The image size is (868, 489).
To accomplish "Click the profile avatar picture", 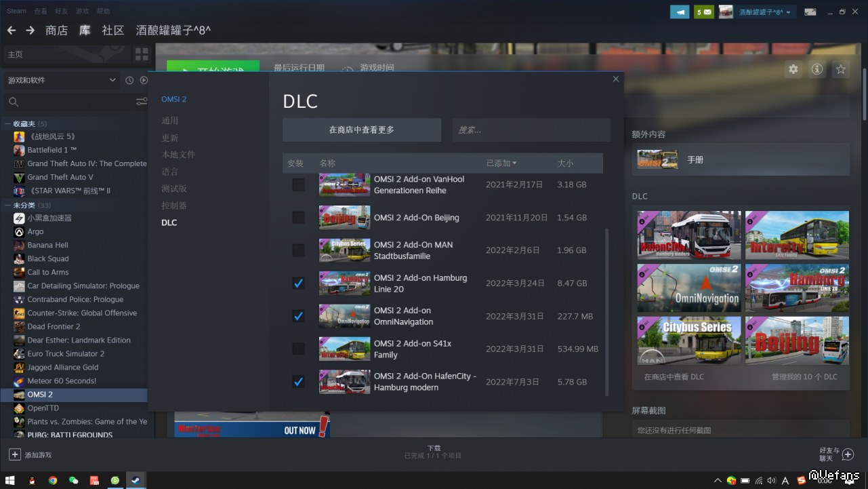I will click(x=726, y=12).
